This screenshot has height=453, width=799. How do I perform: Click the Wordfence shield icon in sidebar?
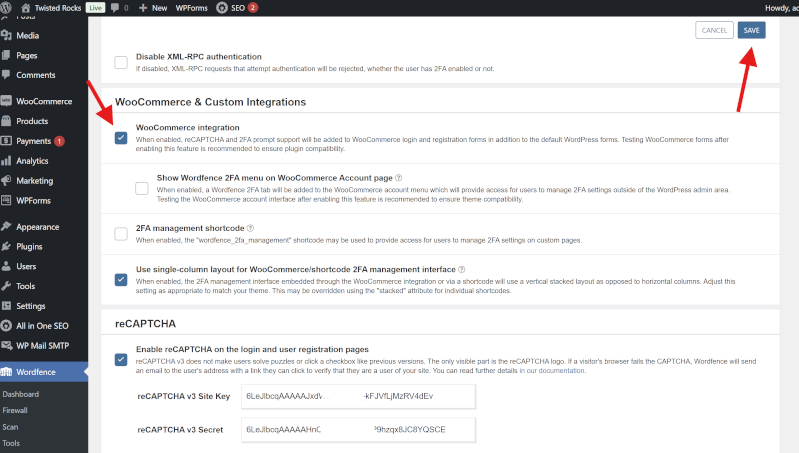6,371
